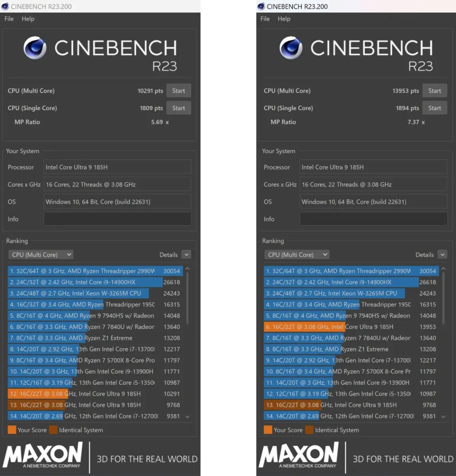Click the ranking scrollbar up arrow, right window
The height and width of the screenshot is (476, 456).
pos(444,269)
